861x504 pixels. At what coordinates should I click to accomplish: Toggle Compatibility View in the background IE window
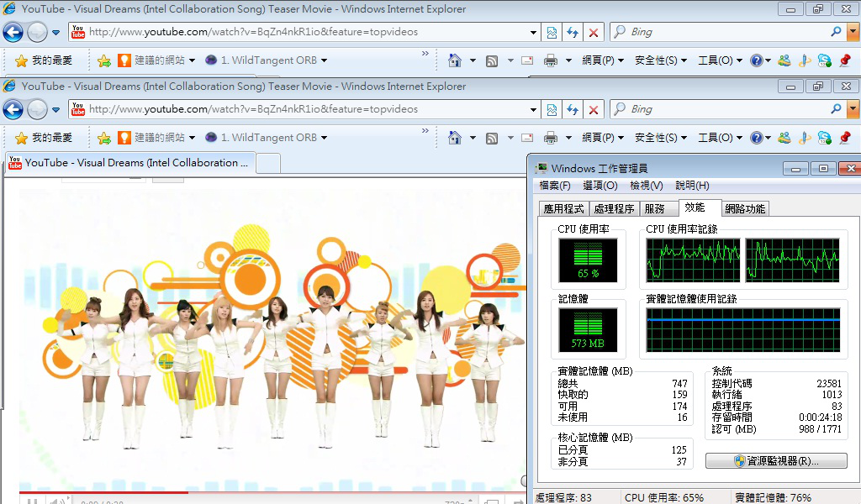coord(552,33)
